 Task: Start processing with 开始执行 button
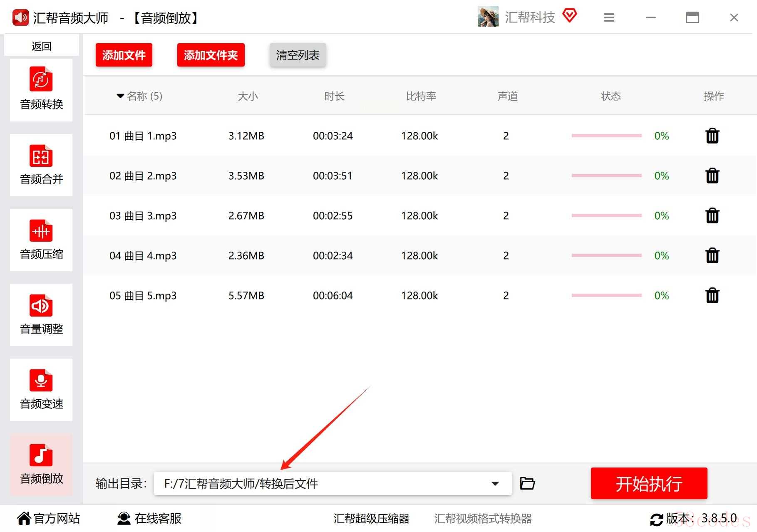tap(649, 483)
